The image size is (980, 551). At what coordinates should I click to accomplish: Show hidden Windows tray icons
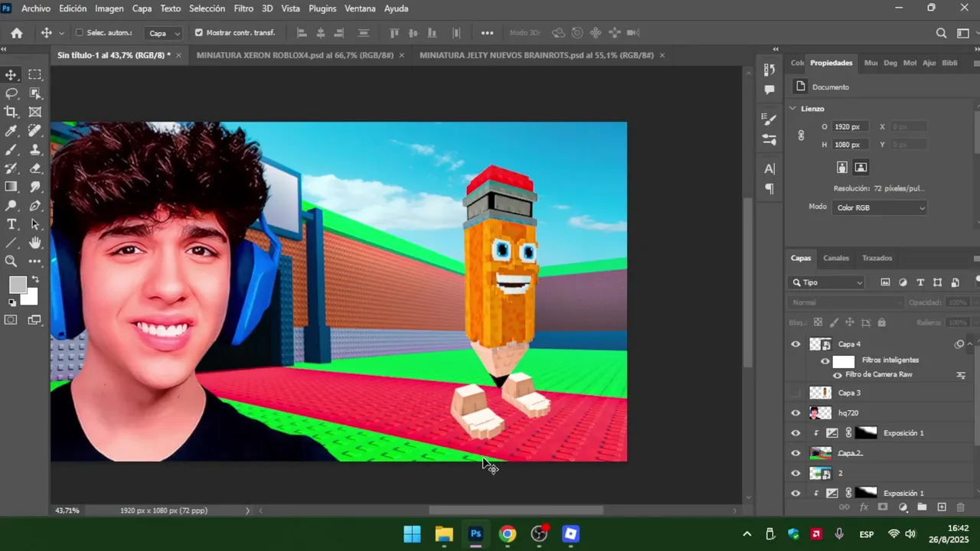(x=746, y=534)
